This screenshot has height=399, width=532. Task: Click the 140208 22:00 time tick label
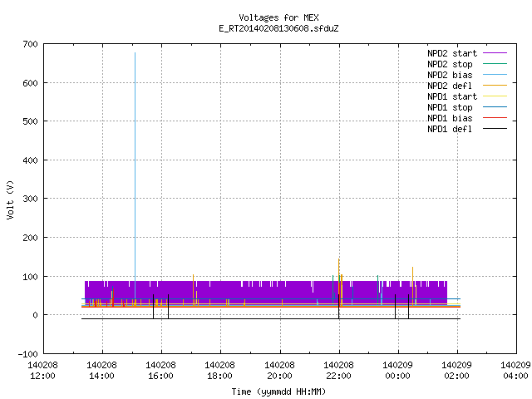tap(338, 371)
